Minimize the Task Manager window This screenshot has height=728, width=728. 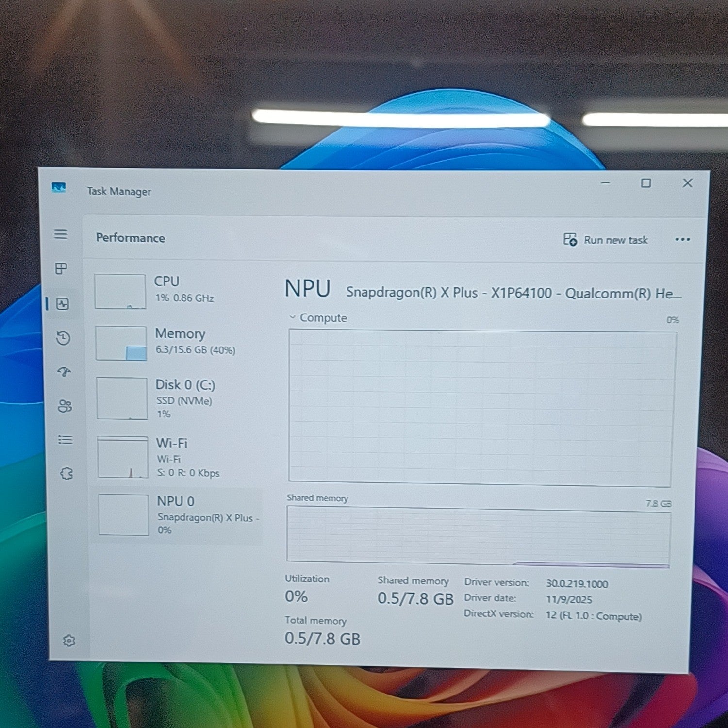605,183
